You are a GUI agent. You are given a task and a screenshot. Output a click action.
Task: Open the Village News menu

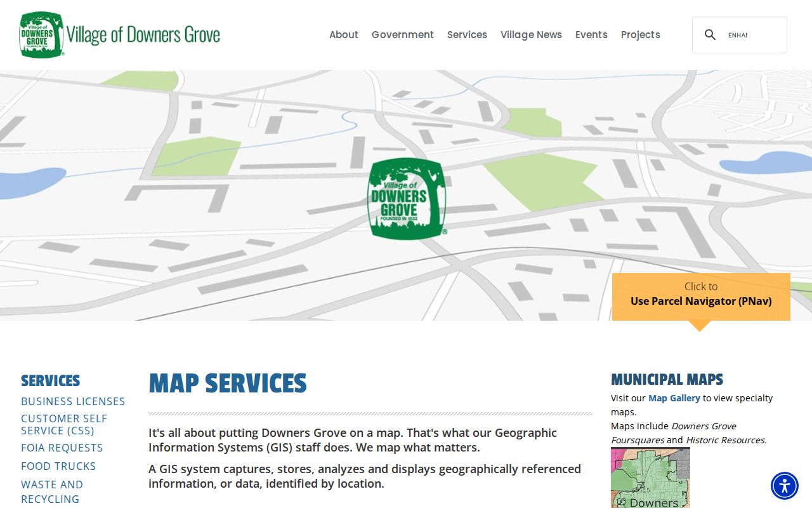click(x=531, y=35)
